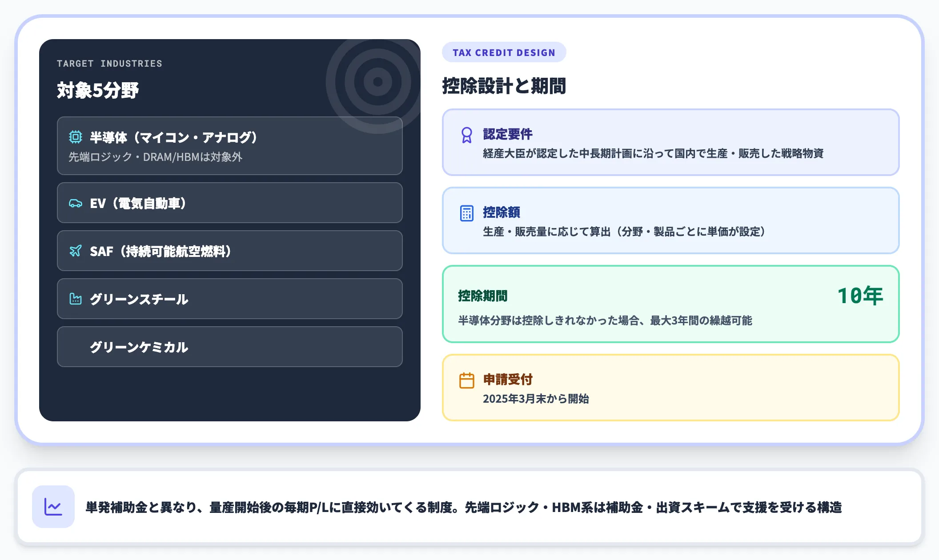Click the 申請受付 title
The image size is (939, 560).
tap(508, 380)
